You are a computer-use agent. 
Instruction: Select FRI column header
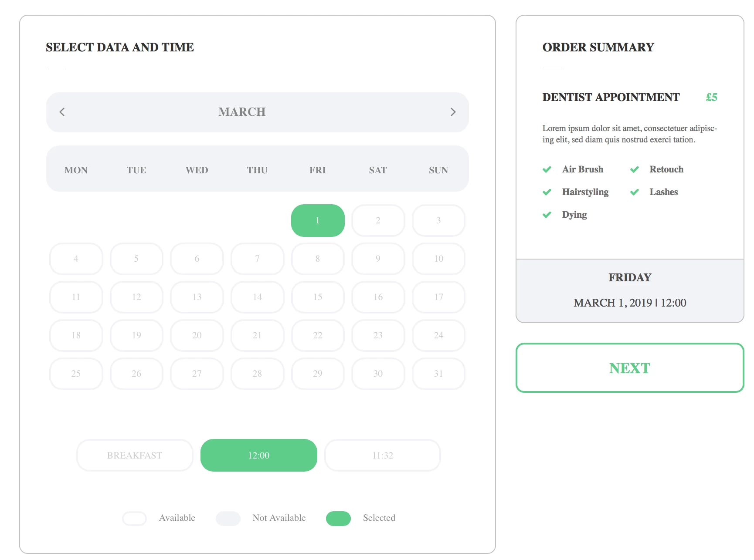pyautogui.click(x=318, y=170)
